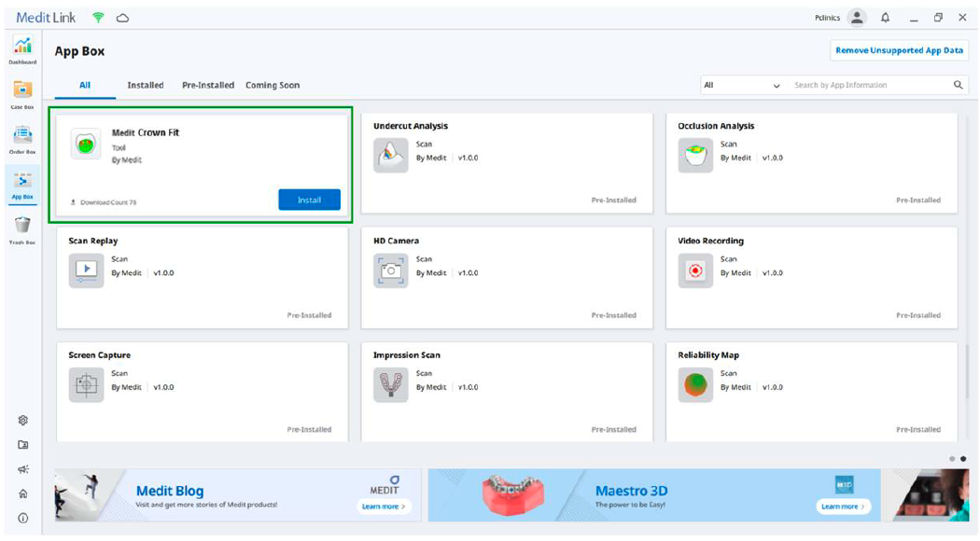Screen dimensions: 980x541
Task: Open the Case Box section
Action: 22,95
